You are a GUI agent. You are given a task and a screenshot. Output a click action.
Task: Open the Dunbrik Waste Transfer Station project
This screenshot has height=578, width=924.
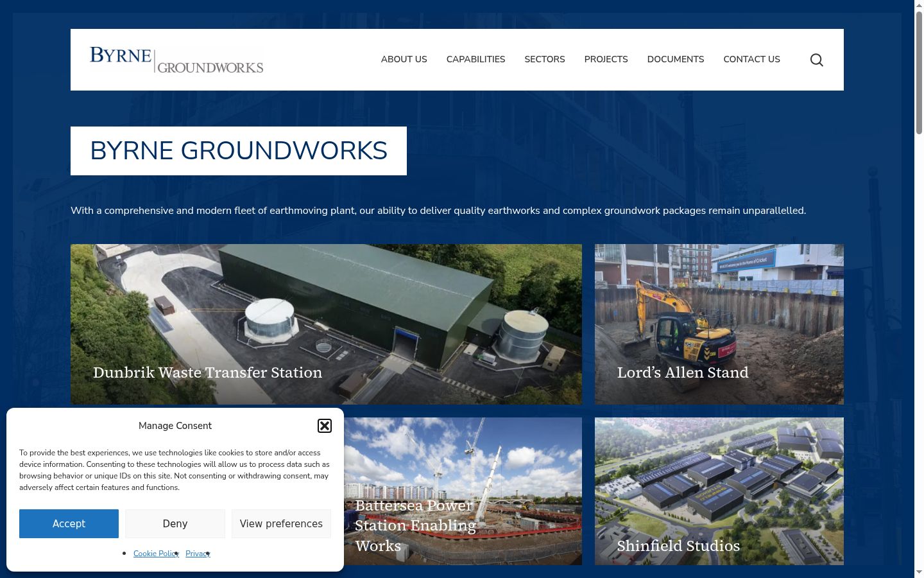(326, 324)
